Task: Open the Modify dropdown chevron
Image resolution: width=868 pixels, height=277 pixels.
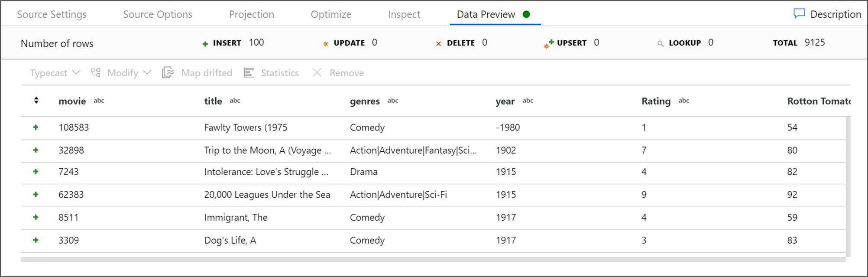Action: [147, 72]
